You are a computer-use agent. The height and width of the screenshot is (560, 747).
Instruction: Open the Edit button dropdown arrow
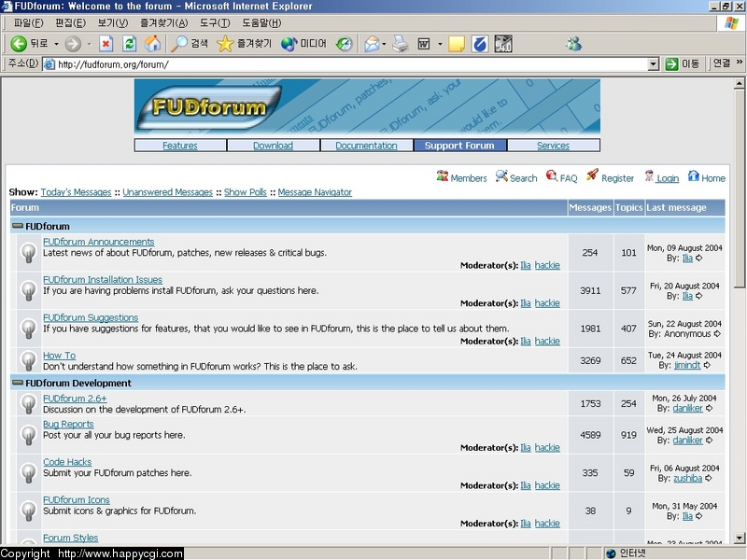click(440, 44)
